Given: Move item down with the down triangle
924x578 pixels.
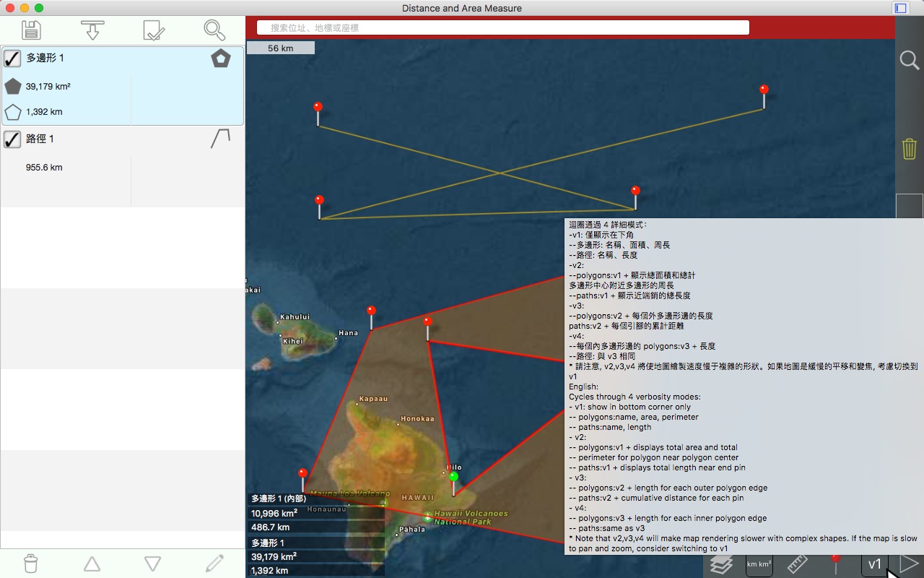Looking at the screenshot, I should click(x=152, y=564).
